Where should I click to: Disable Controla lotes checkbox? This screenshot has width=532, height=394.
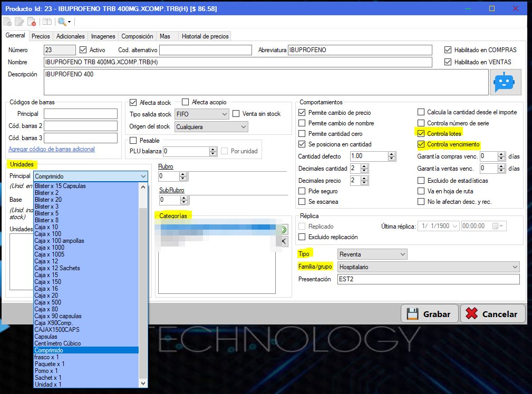coord(421,133)
